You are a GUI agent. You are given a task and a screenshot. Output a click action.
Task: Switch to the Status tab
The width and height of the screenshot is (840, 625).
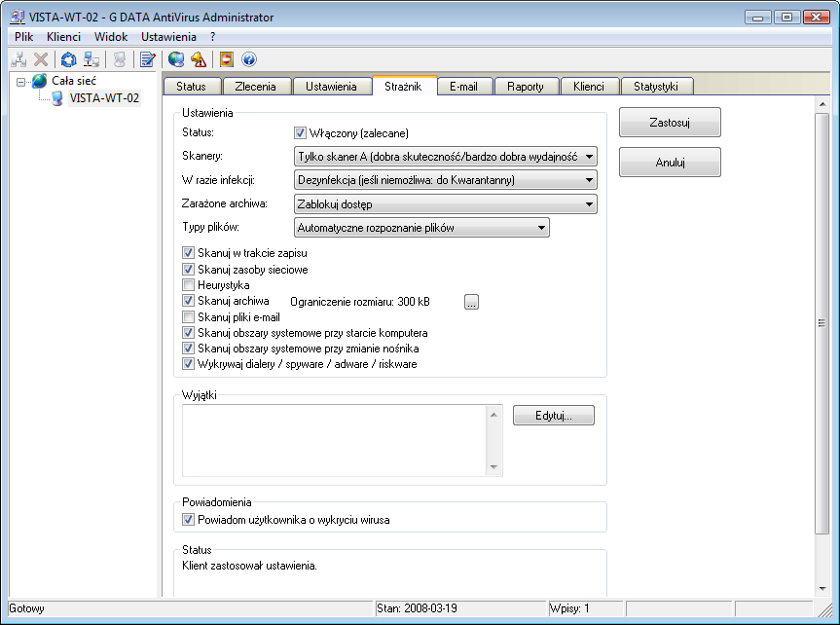click(x=191, y=87)
